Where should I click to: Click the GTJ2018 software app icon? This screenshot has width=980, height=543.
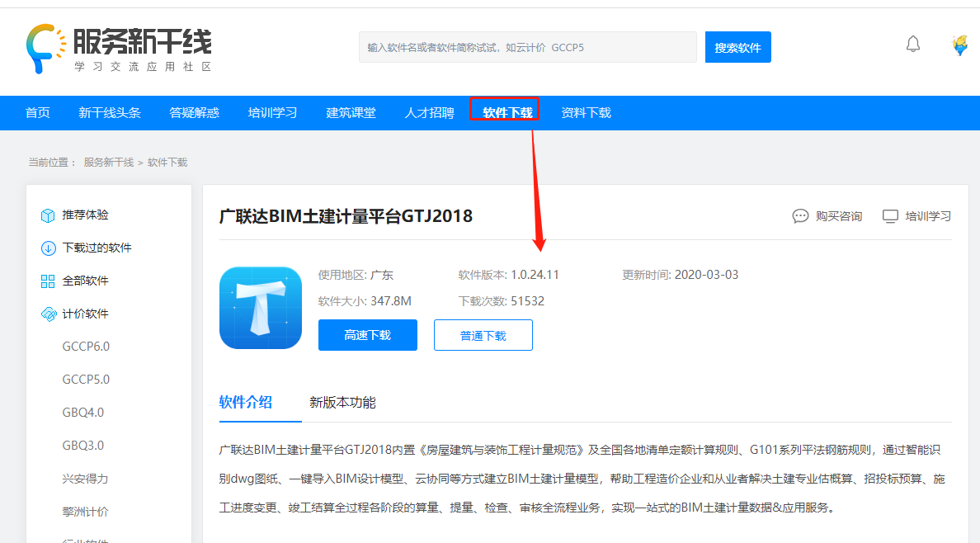point(261,308)
